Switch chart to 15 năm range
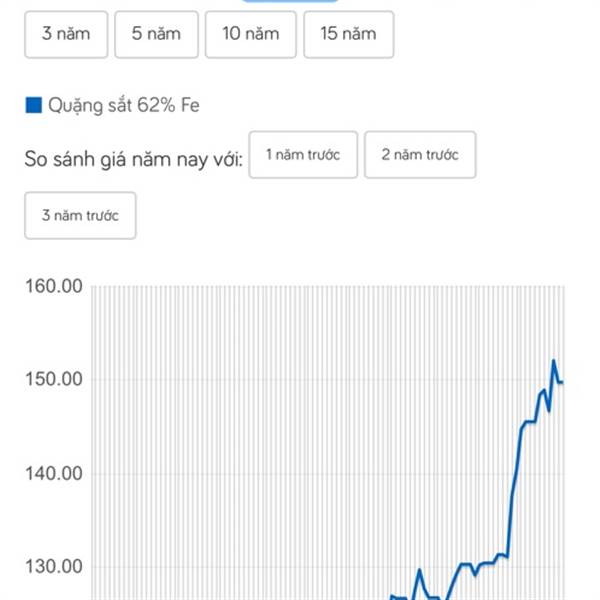The height and width of the screenshot is (600, 600). pyautogui.click(x=349, y=34)
